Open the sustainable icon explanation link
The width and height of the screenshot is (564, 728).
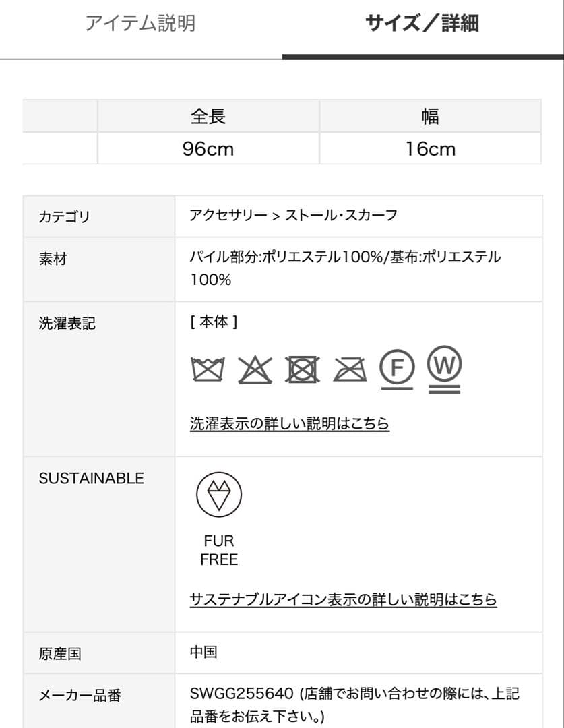click(342, 599)
